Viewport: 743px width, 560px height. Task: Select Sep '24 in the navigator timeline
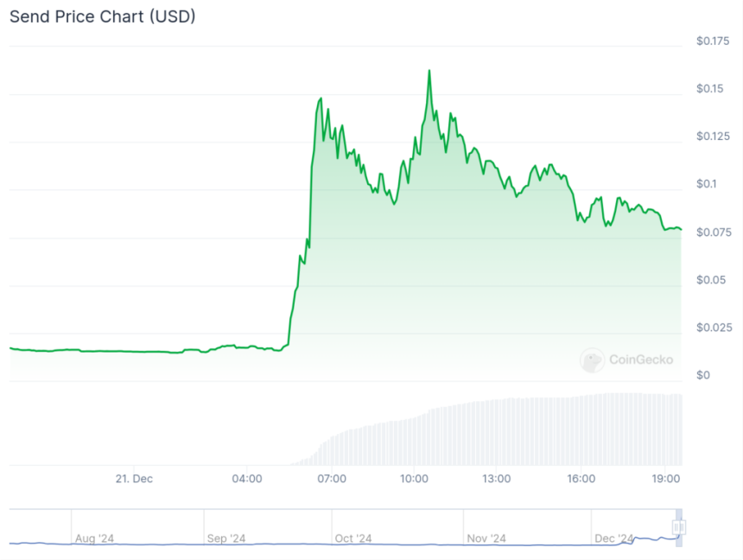click(226, 538)
